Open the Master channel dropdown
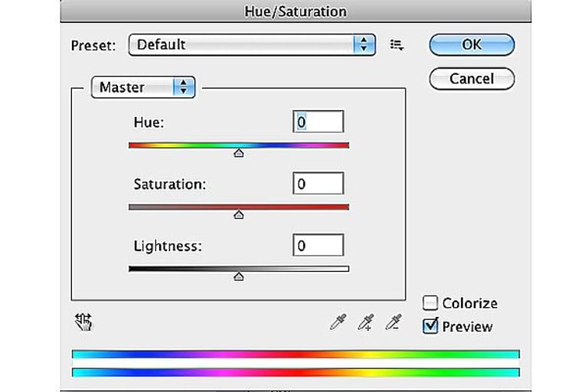 coord(143,87)
